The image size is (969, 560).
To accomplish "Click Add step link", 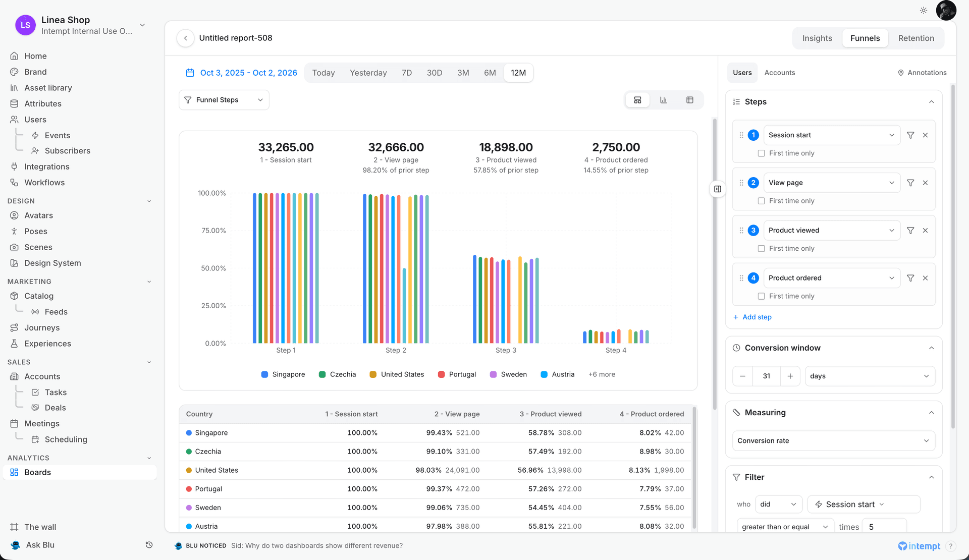I will point(752,317).
